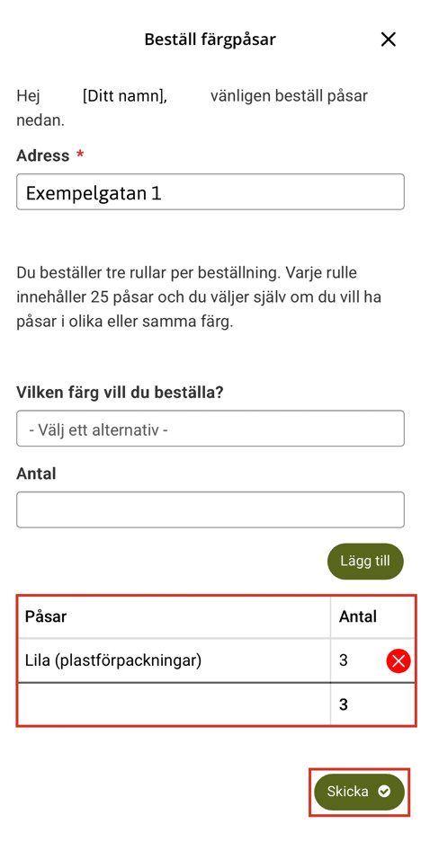
Task: Open the color selection dropdown
Action: [x=210, y=429]
